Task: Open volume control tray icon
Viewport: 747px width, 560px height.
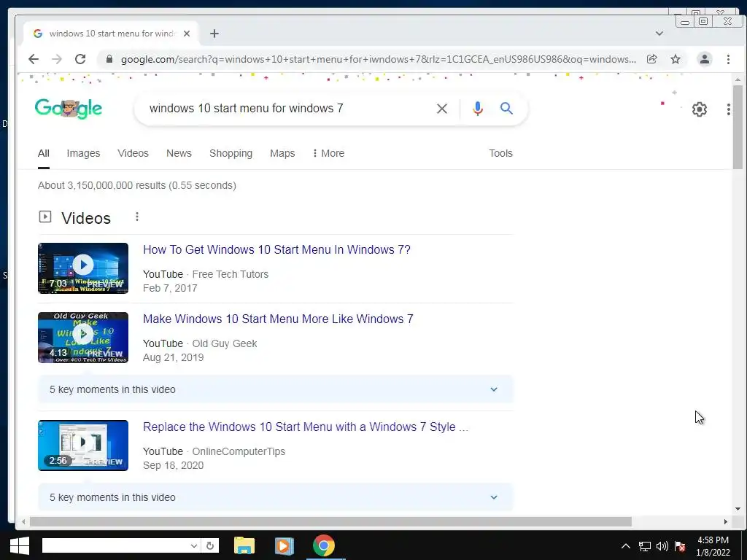Action: (662, 546)
